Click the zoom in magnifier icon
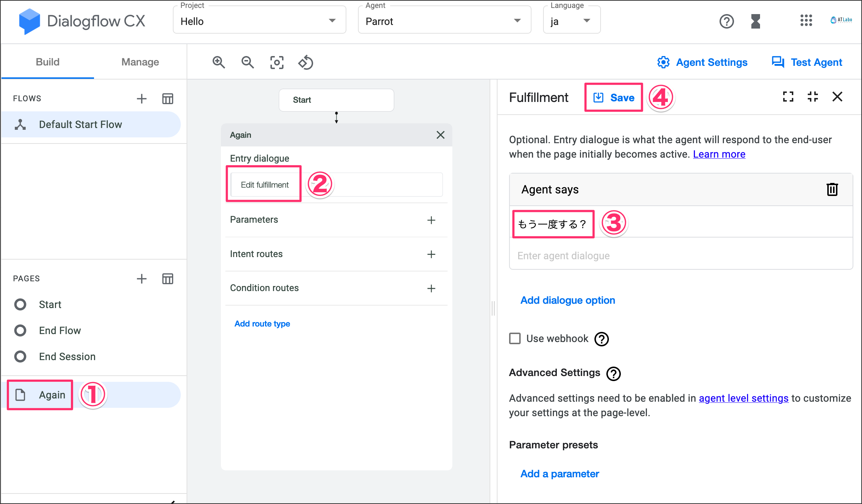This screenshot has width=862, height=504. coord(218,62)
